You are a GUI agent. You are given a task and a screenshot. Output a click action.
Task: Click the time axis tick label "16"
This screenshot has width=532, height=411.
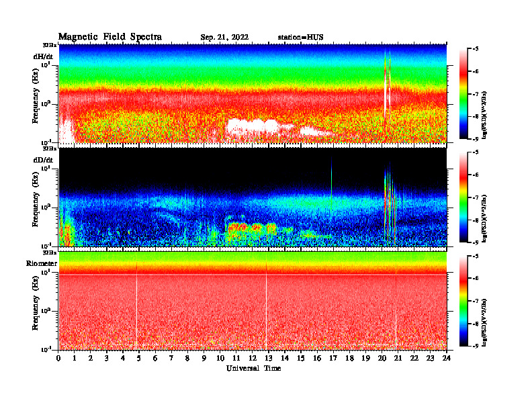click(x=317, y=358)
